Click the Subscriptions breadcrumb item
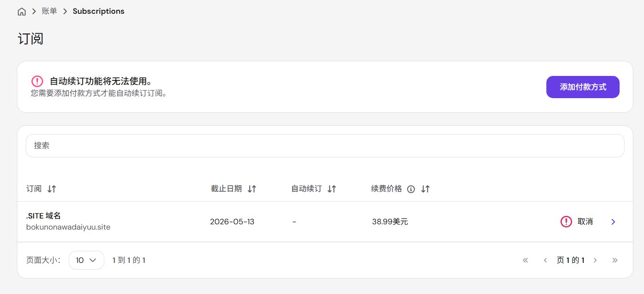This screenshot has height=294, width=644. click(x=99, y=11)
